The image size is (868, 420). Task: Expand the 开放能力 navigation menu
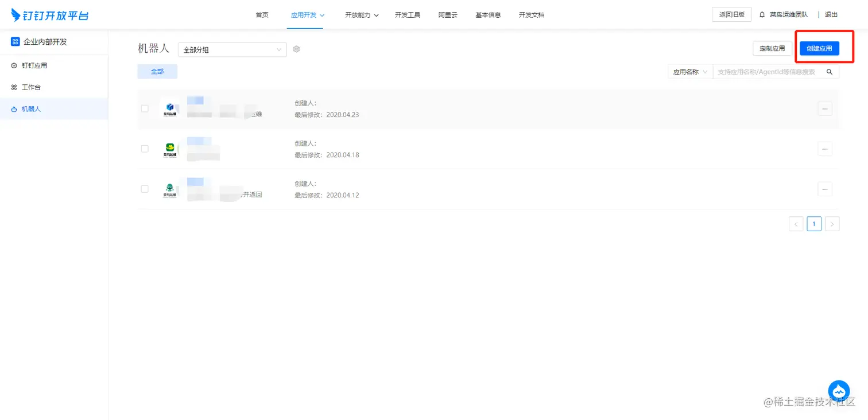[362, 15]
